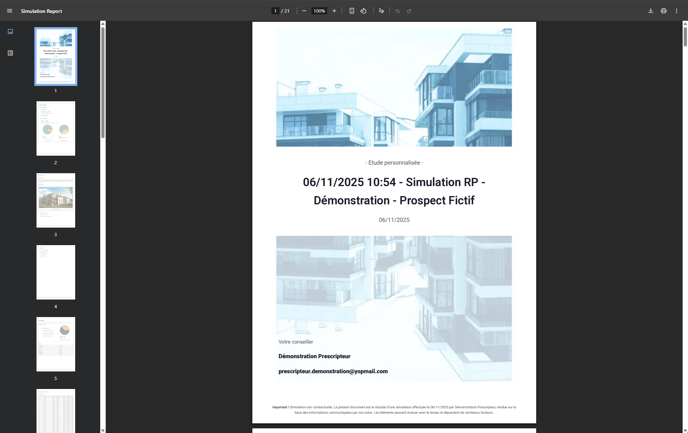Screen dimensions: 688x433
Task: Rotate the document counterclockwise
Action: tap(363, 11)
